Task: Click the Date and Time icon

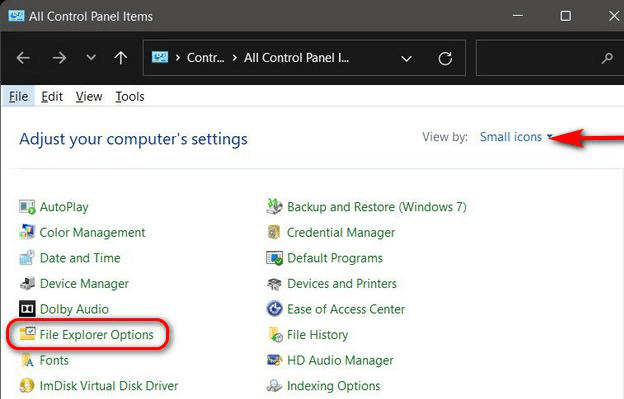Action: [27, 258]
